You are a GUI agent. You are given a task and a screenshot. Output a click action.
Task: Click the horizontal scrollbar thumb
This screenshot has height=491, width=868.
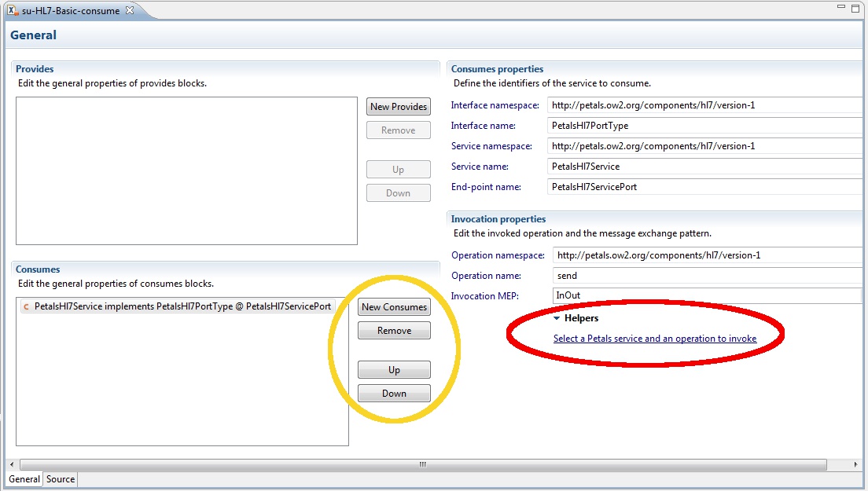422,464
